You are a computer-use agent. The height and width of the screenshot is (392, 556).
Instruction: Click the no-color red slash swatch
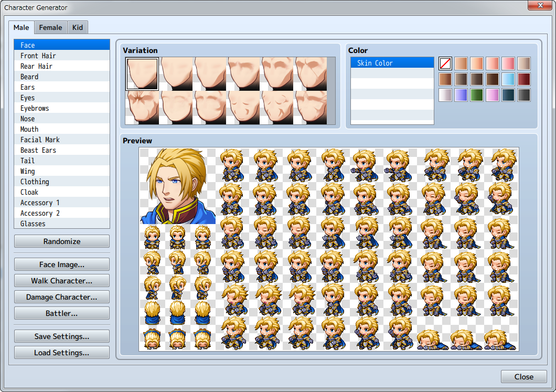pos(445,63)
